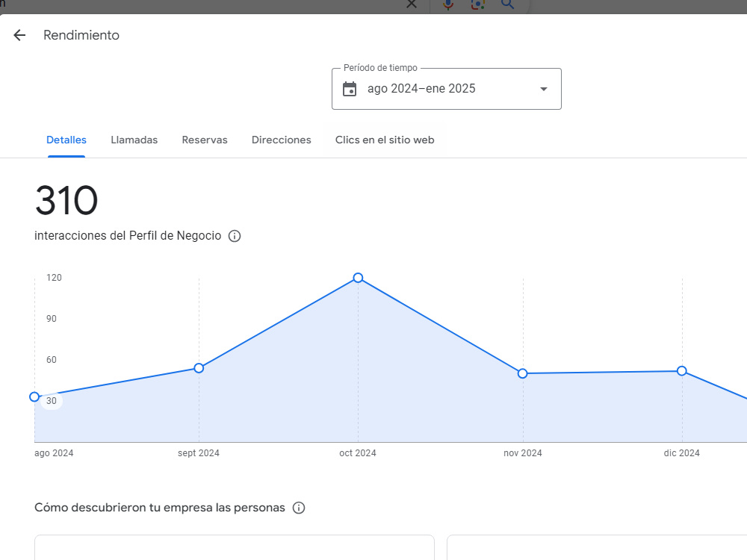The image size is (747, 560).
Task: Click the 120 y-axis value
Action: click(x=54, y=278)
